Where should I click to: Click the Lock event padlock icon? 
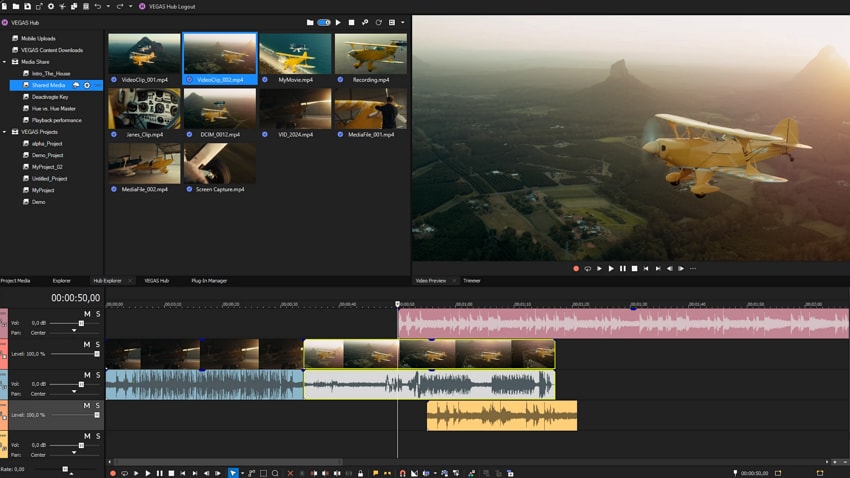coord(360,473)
